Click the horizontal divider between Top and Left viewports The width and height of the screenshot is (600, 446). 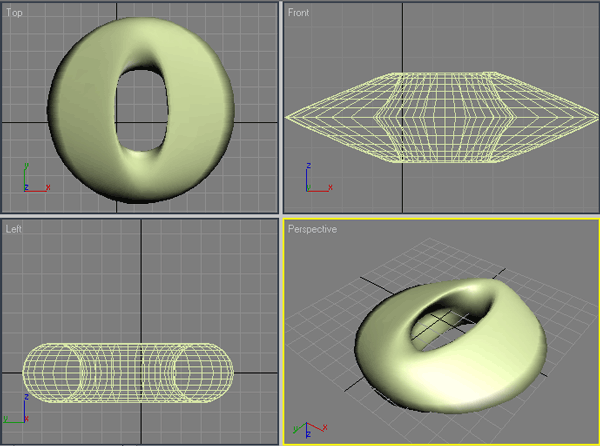140,214
